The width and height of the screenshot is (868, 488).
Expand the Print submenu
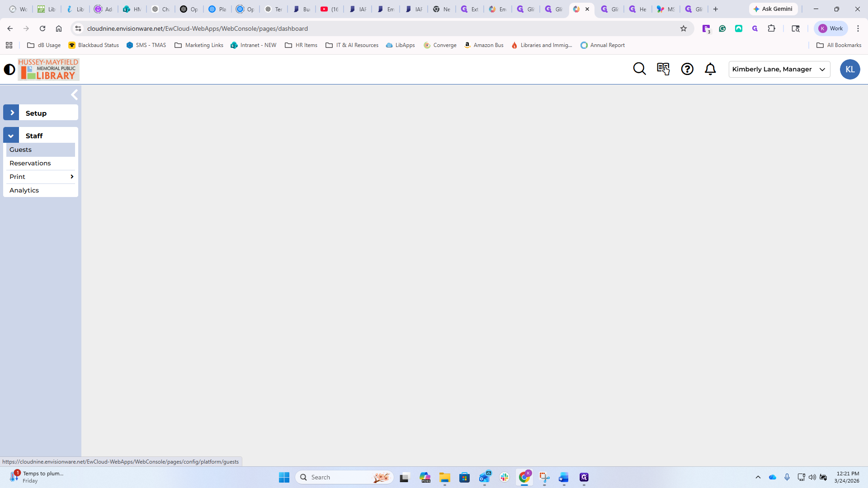tap(41, 177)
